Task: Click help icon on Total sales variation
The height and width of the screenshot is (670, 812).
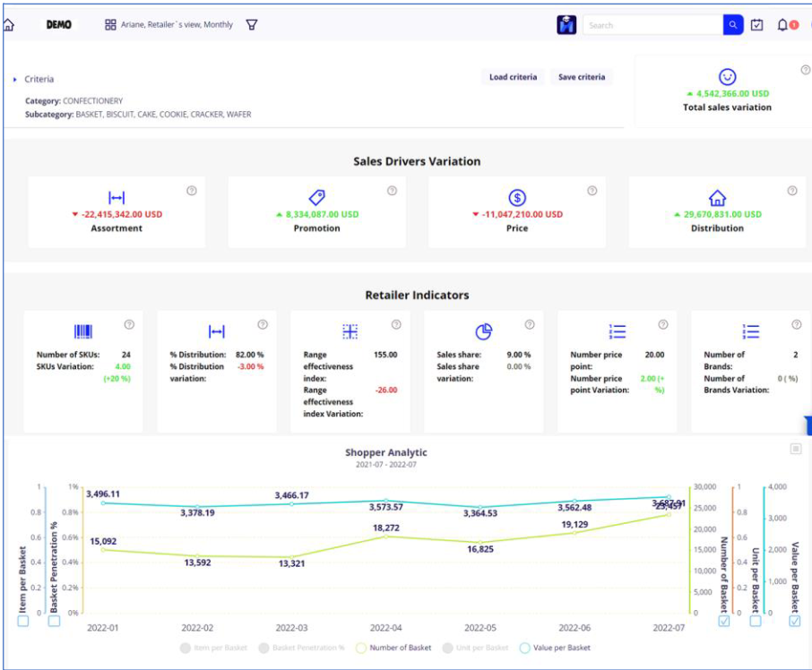Action: pos(805,70)
